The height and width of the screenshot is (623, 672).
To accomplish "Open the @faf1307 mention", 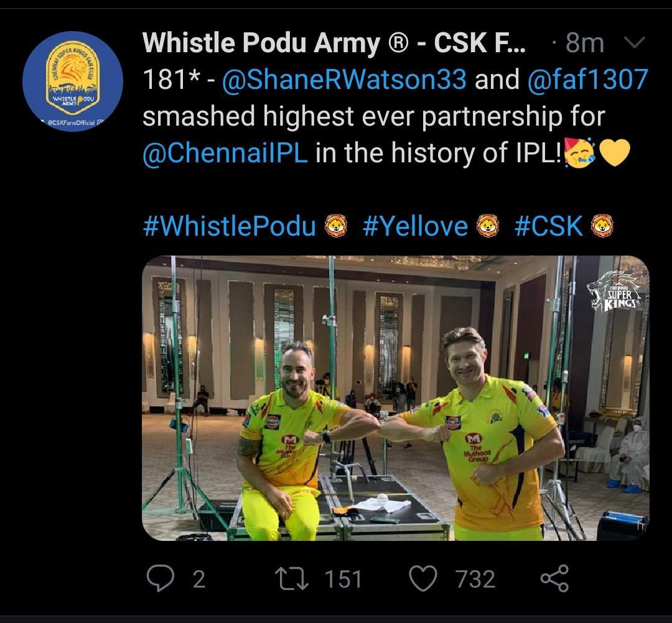I will [x=587, y=80].
